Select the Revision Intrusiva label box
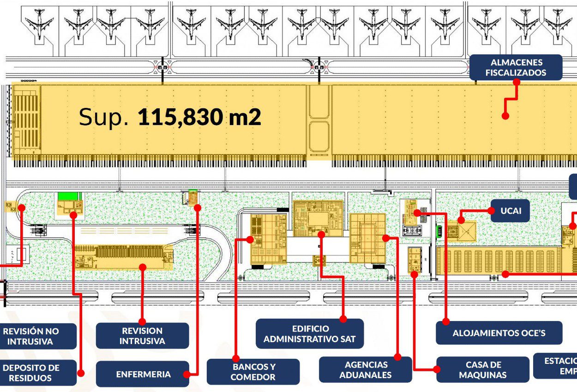The height and width of the screenshot is (392, 577). tap(142, 336)
